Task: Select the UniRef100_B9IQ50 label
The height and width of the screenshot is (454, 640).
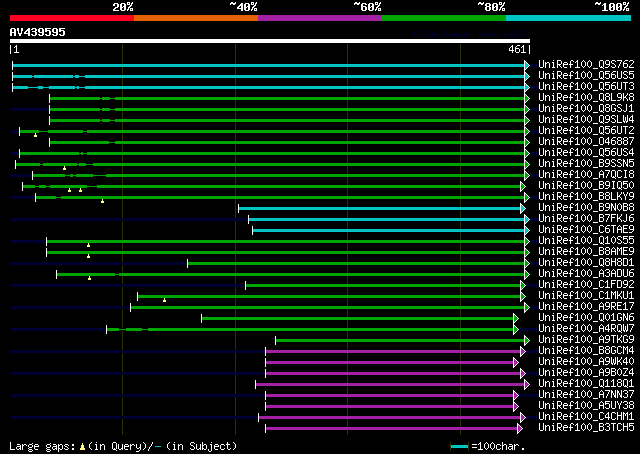Action: [x=586, y=186]
